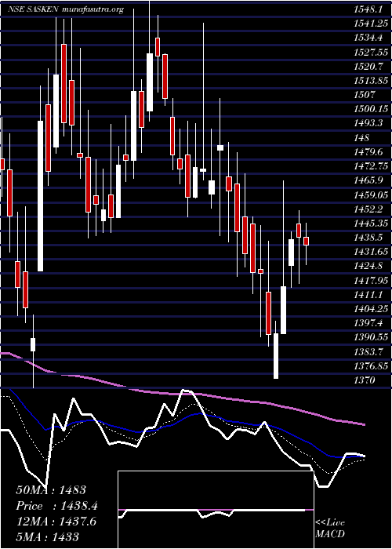The width and height of the screenshot is (392, 549).
Task: Click the NSE SASKEN chart title
Action: (x=65, y=9)
